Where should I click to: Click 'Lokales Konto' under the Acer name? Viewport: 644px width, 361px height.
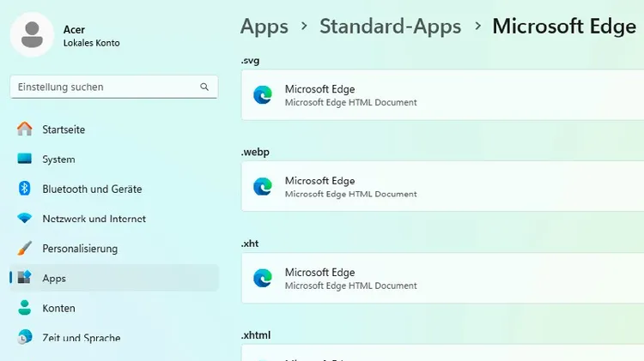[x=92, y=43]
